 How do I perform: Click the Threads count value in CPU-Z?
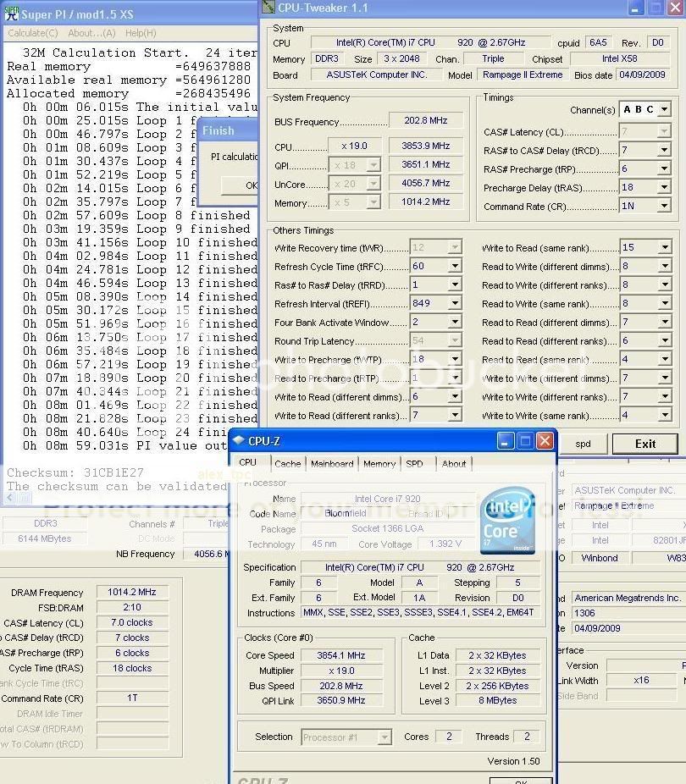pyautogui.click(x=527, y=737)
